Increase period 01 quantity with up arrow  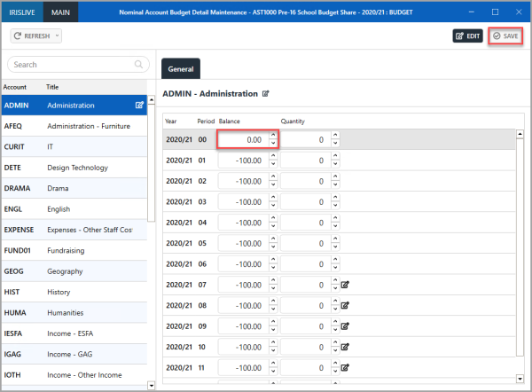pos(334,156)
